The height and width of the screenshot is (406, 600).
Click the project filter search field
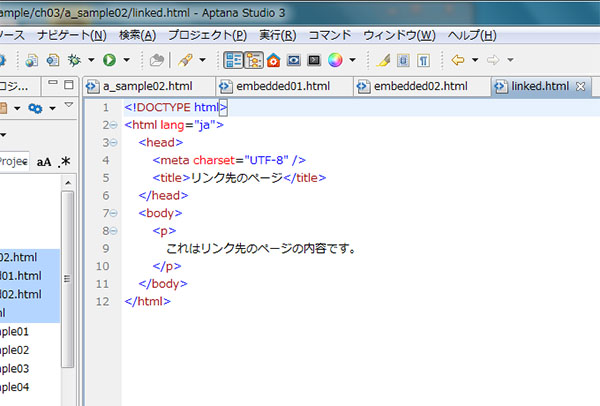tap(15, 161)
